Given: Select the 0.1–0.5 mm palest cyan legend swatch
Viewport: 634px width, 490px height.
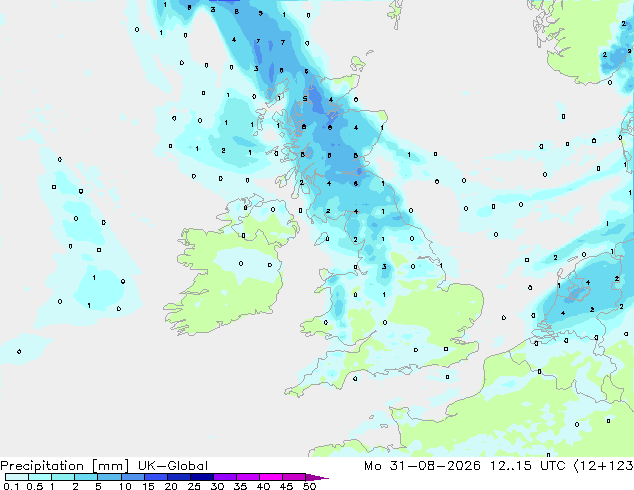Looking at the screenshot, I should click(17, 477).
